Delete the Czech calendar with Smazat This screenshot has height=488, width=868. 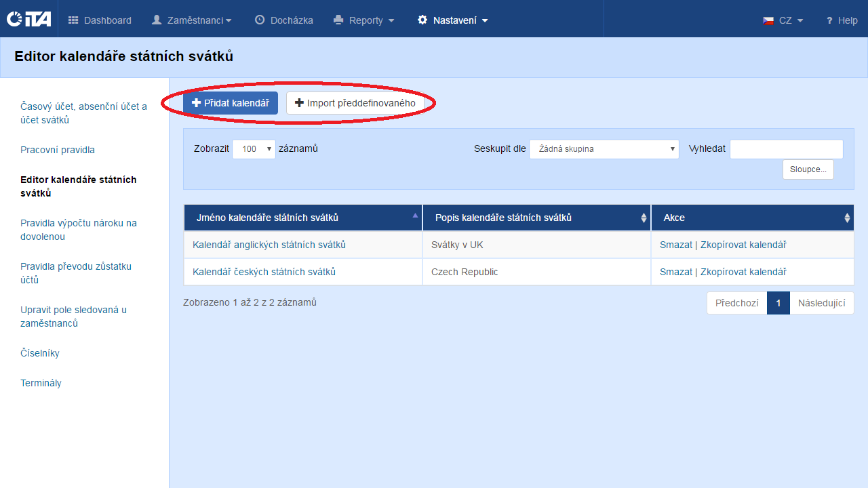tap(675, 272)
